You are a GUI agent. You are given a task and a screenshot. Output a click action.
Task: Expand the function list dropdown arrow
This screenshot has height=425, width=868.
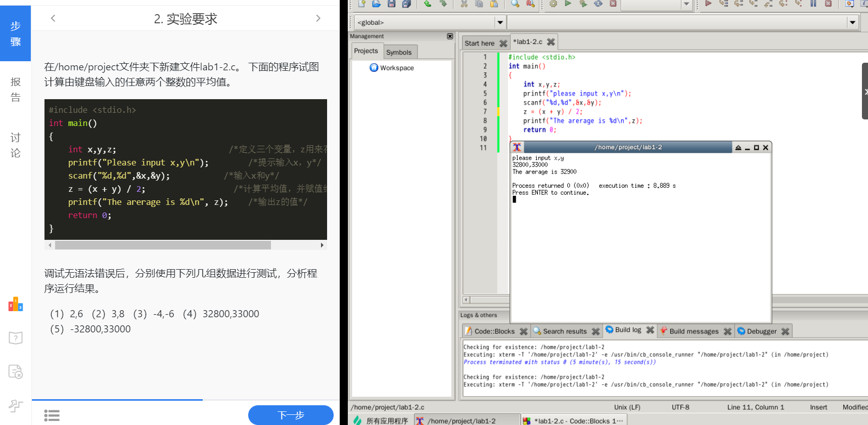coord(852,22)
